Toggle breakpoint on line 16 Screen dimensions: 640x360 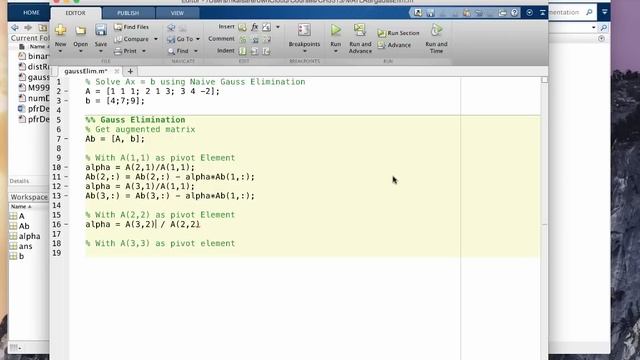coord(66,224)
